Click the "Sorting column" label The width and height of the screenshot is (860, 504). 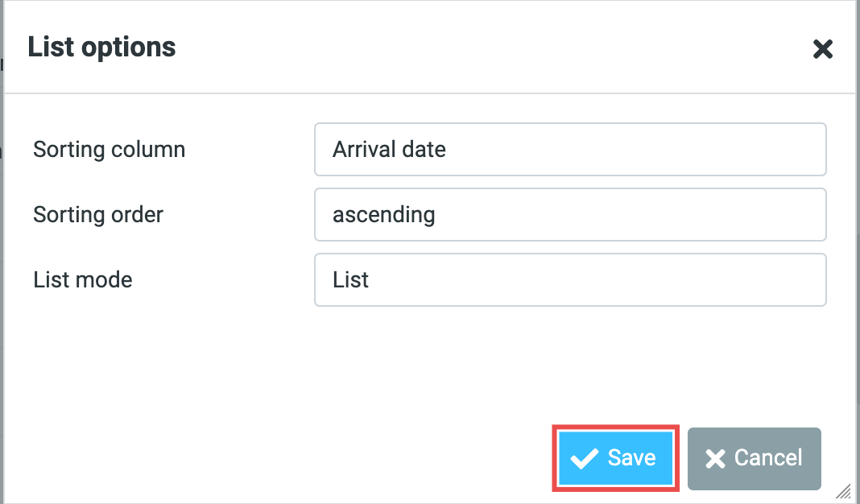(110, 150)
